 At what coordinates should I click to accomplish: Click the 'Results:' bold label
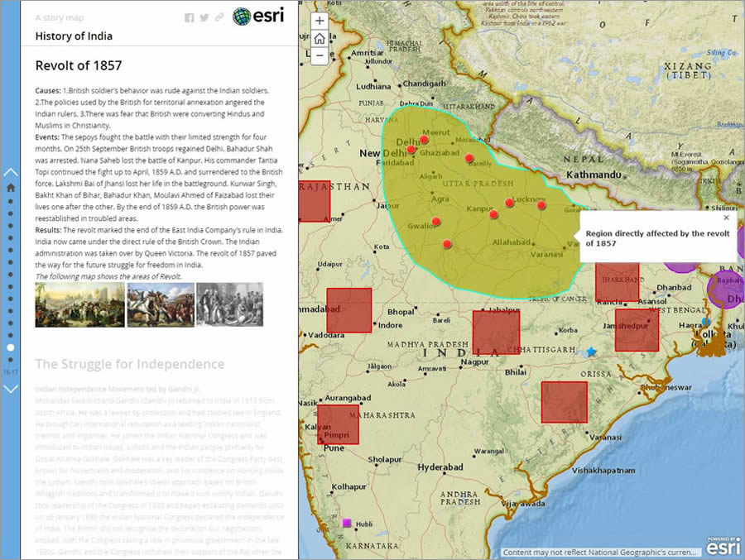point(48,230)
